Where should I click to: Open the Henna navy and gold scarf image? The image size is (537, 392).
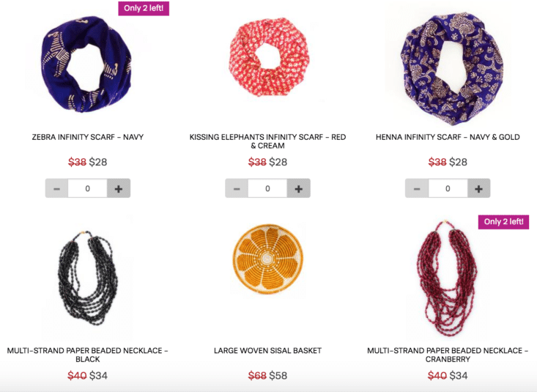click(451, 69)
